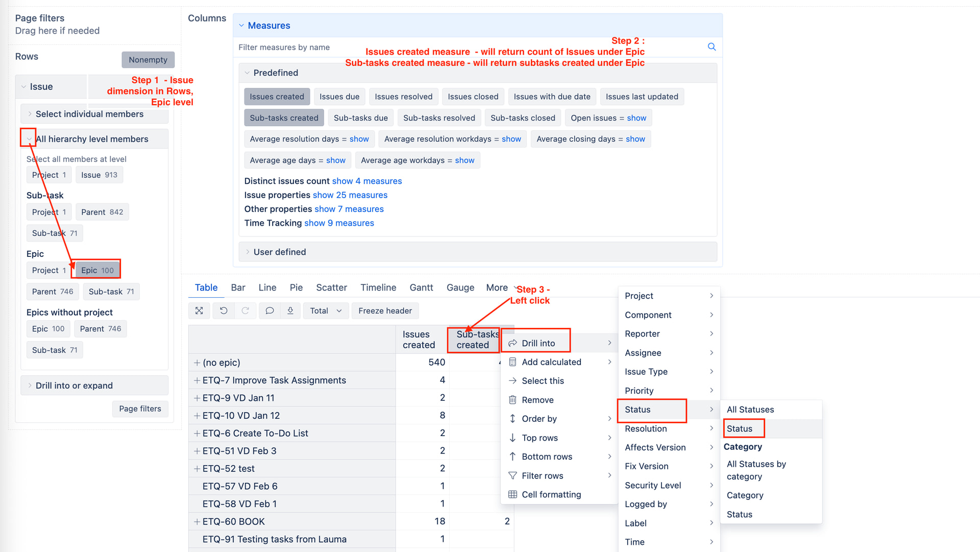Screen dimensions: 980x552
Task: Toggle the Nonempty rows option
Action: (x=148, y=60)
